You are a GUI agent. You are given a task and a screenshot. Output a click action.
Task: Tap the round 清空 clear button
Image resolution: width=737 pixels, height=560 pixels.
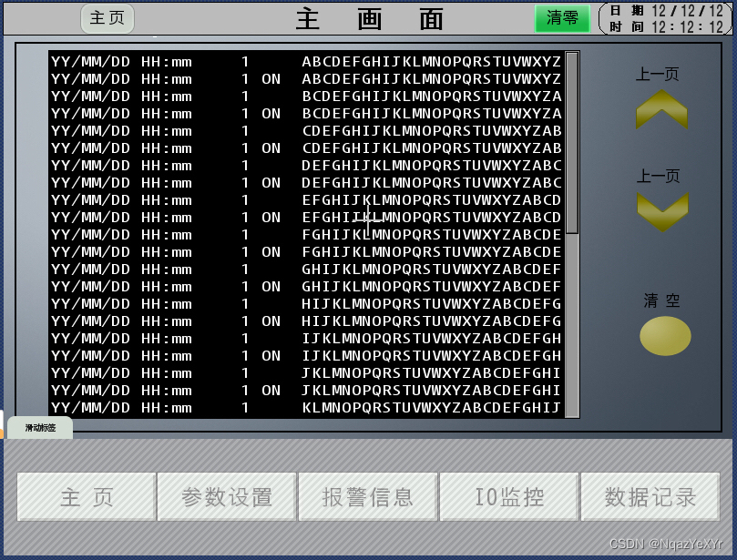coord(665,335)
